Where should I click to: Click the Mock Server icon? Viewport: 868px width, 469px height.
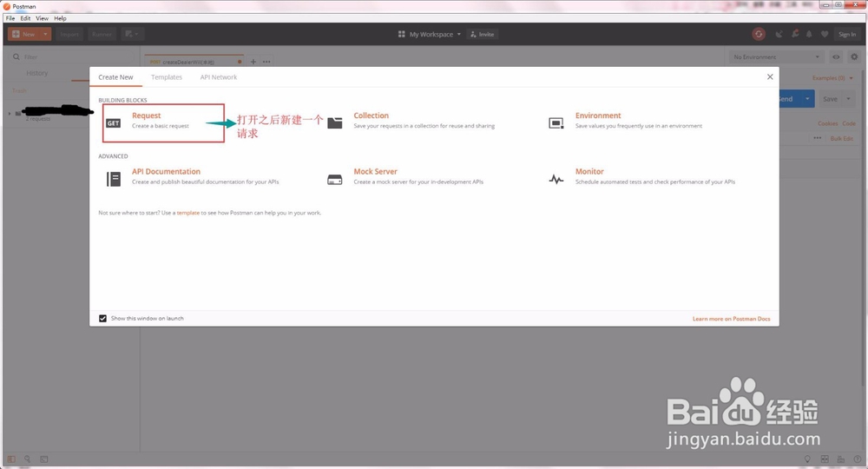tap(335, 180)
